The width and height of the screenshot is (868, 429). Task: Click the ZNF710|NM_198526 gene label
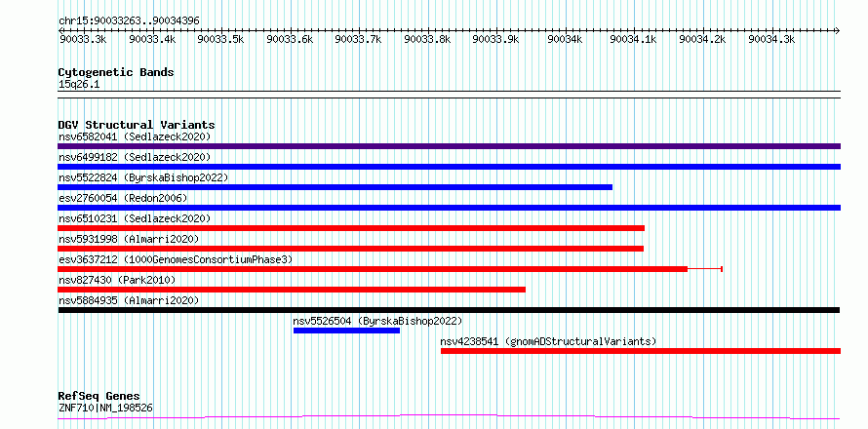click(x=105, y=409)
